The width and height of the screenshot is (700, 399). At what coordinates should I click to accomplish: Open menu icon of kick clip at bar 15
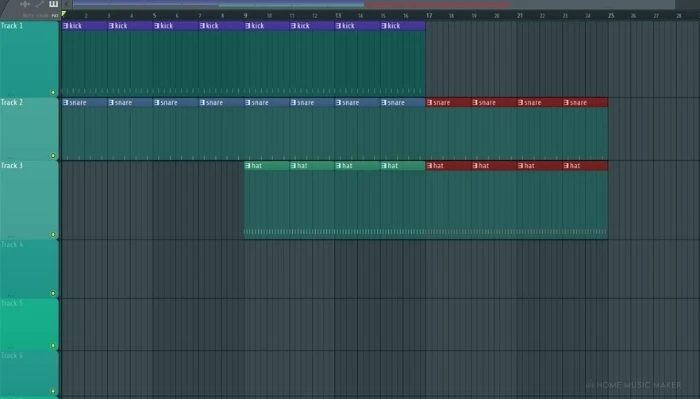pyautogui.click(x=384, y=26)
